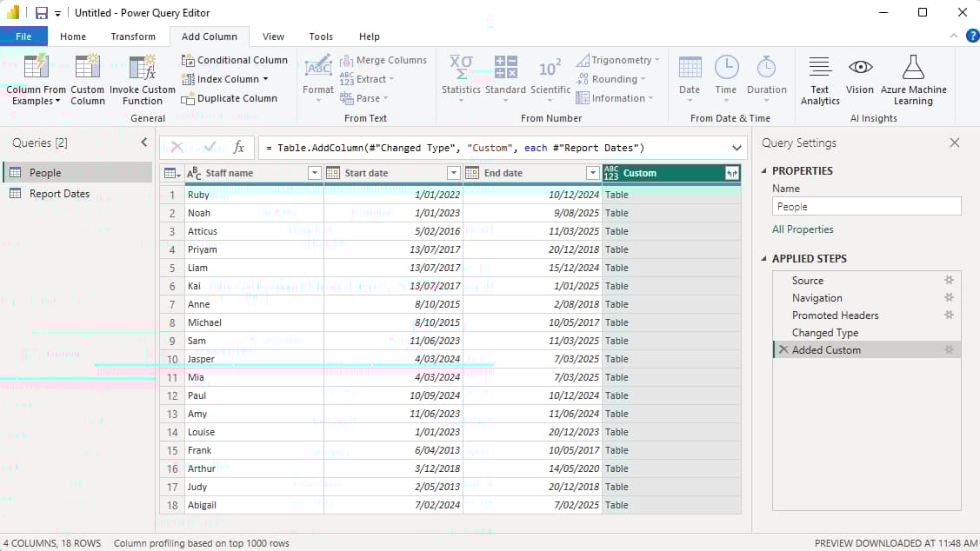Delete the Added Custom step with X icon

pos(783,350)
